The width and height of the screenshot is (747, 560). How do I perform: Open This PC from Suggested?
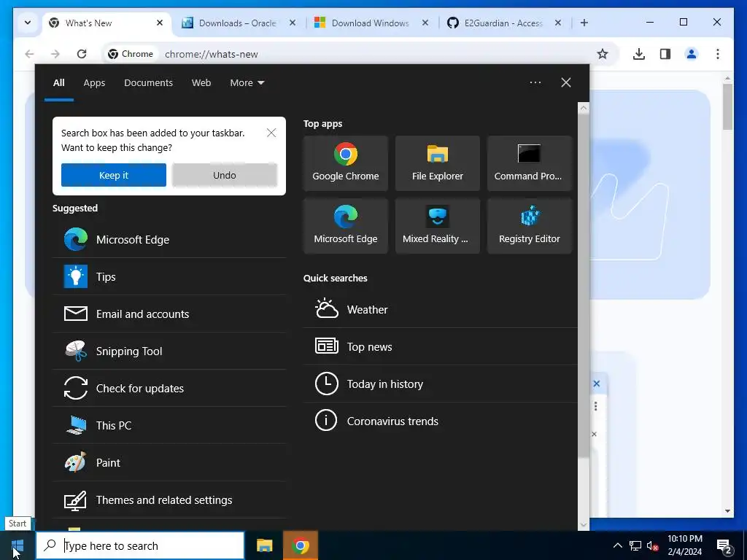tap(169, 425)
